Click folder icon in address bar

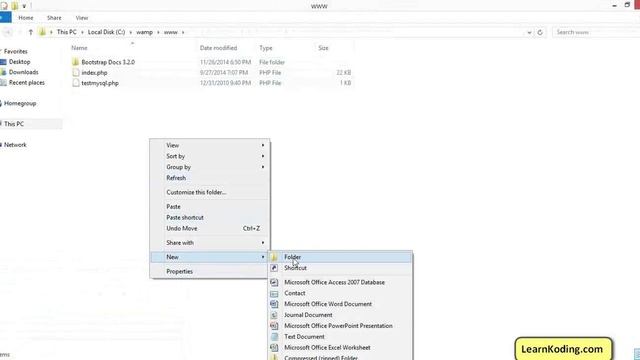pos(42,32)
